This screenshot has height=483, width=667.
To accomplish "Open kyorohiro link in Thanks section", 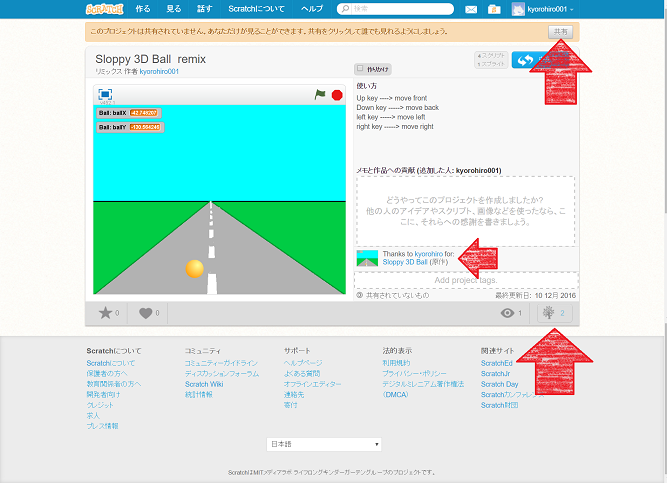I will pyautogui.click(x=428, y=254).
